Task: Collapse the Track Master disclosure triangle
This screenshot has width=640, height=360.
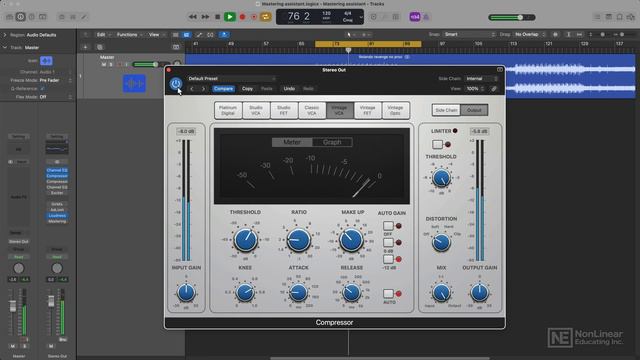Action: point(5,47)
